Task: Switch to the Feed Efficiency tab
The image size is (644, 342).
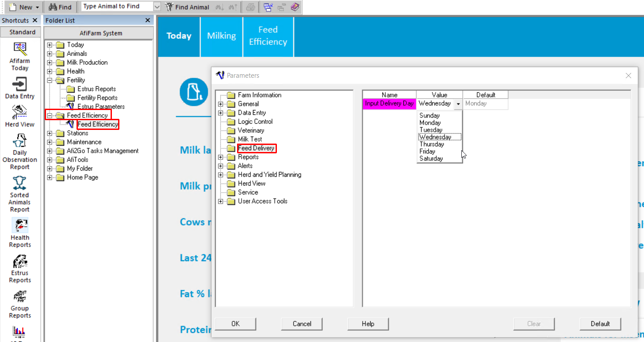Action: click(268, 36)
